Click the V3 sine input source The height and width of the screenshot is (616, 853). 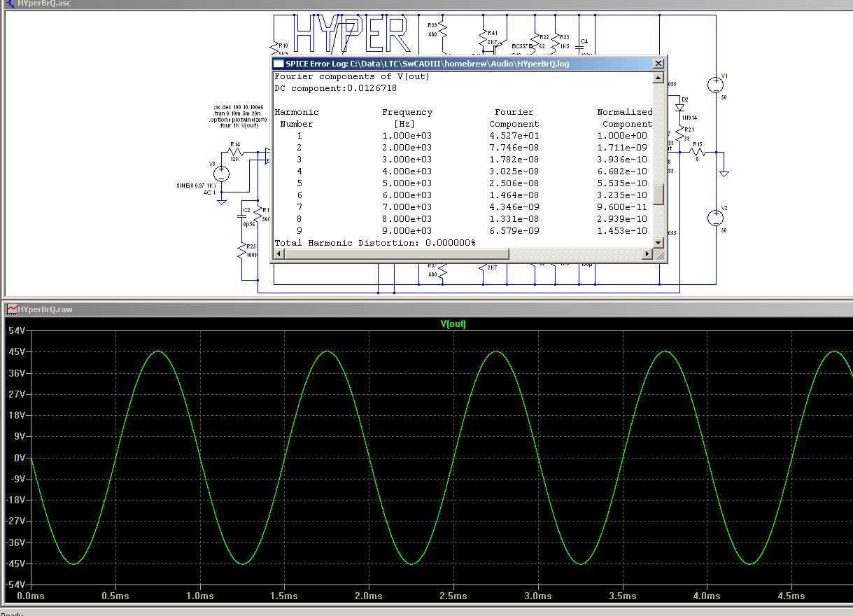tap(221, 174)
